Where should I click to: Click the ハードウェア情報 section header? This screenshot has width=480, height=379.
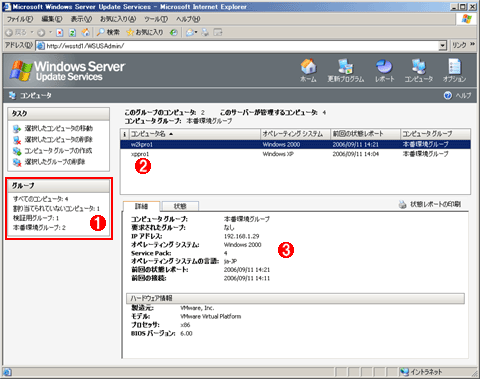pos(295,298)
